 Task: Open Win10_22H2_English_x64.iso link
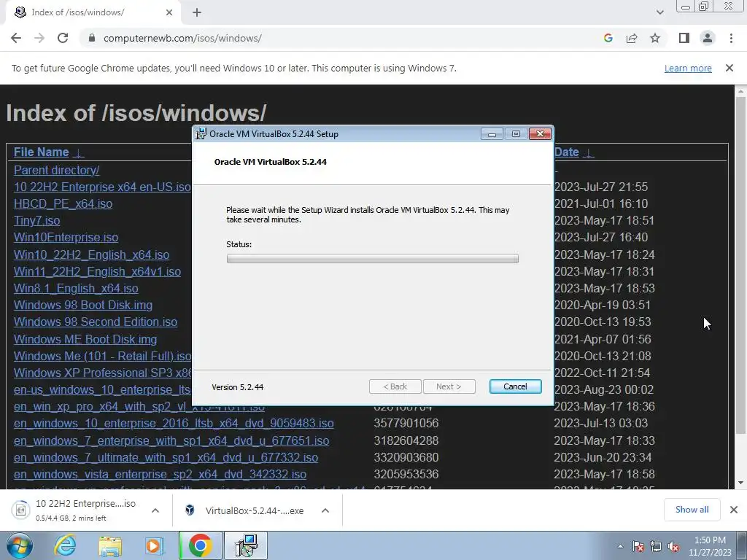pyautogui.click(x=91, y=254)
